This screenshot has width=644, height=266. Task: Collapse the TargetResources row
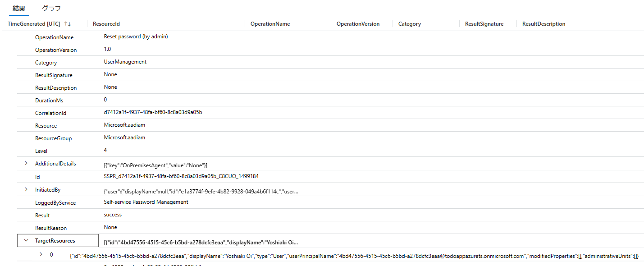pos(26,241)
